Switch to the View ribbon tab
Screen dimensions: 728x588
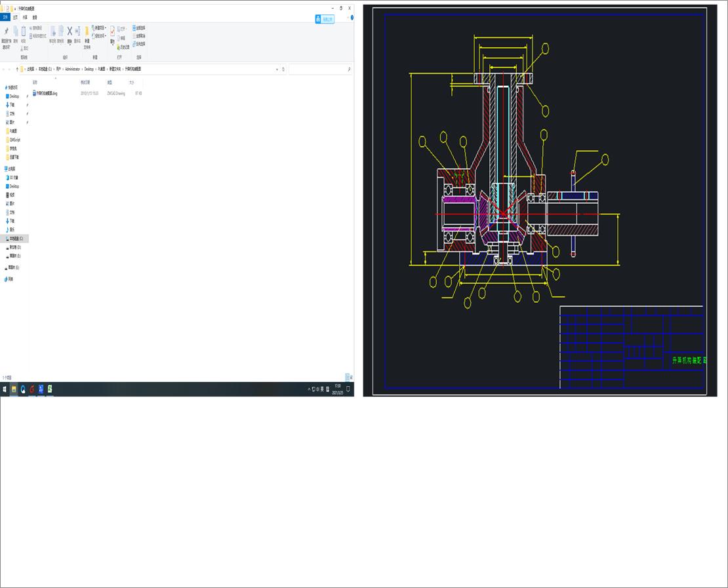pyautogui.click(x=35, y=18)
